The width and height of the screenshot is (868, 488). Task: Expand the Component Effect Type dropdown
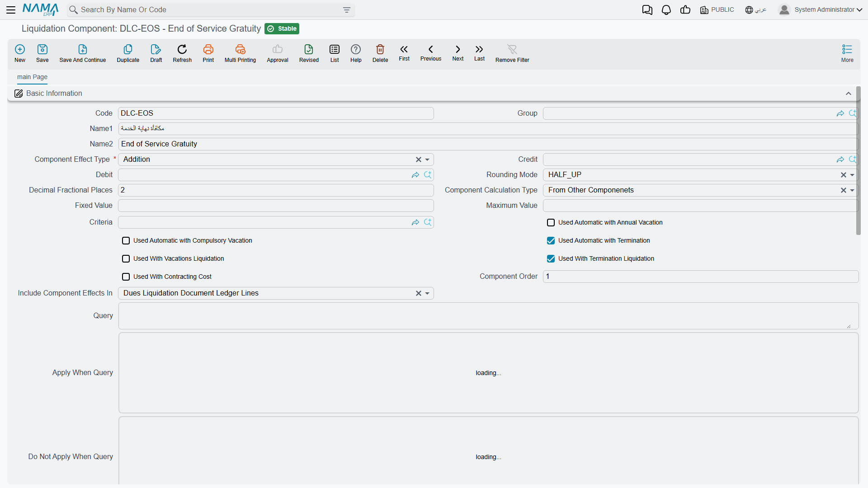tap(427, 160)
